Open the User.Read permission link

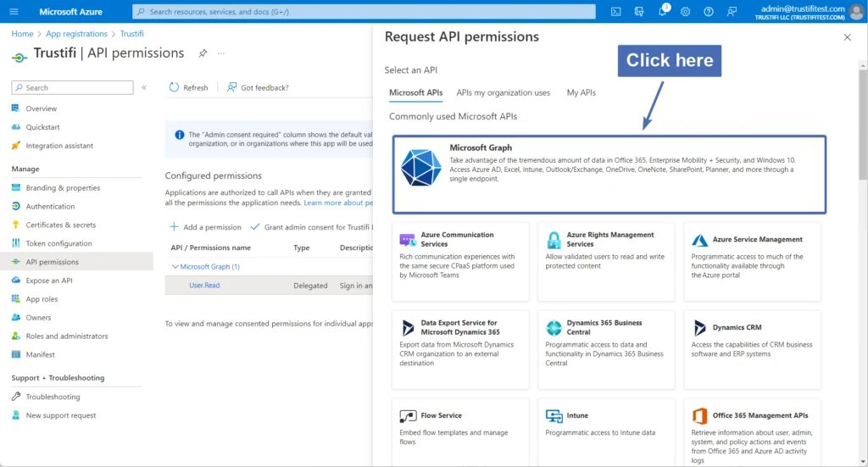(204, 286)
